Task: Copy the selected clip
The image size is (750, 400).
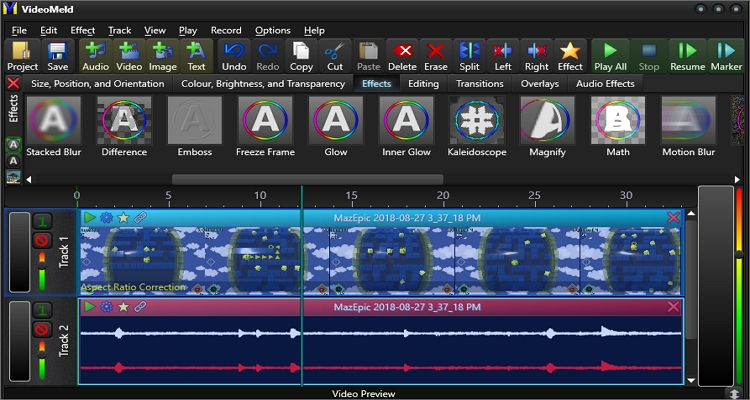Action: tap(301, 56)
